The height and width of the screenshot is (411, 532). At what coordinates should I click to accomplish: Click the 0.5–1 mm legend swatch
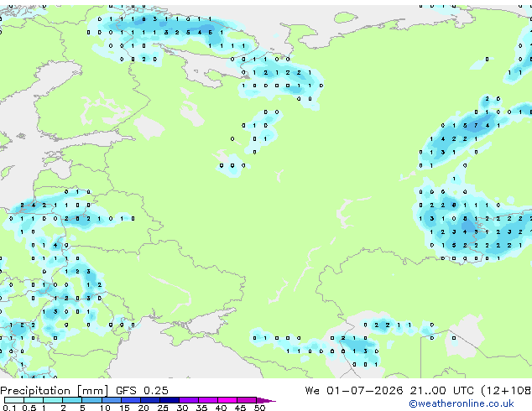click(34, 400)
